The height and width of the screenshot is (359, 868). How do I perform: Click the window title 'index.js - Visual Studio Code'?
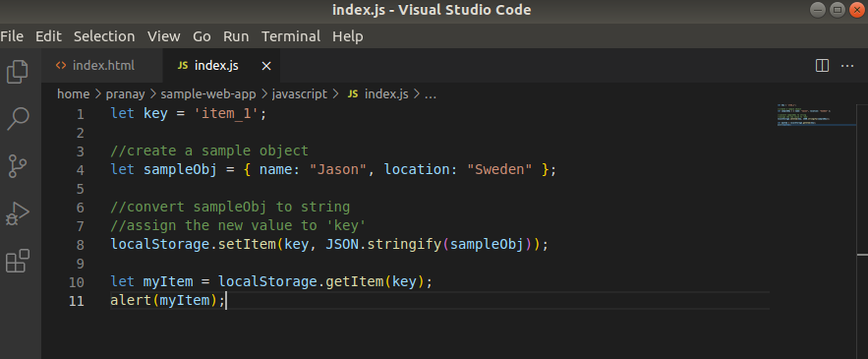pos(432,10)
